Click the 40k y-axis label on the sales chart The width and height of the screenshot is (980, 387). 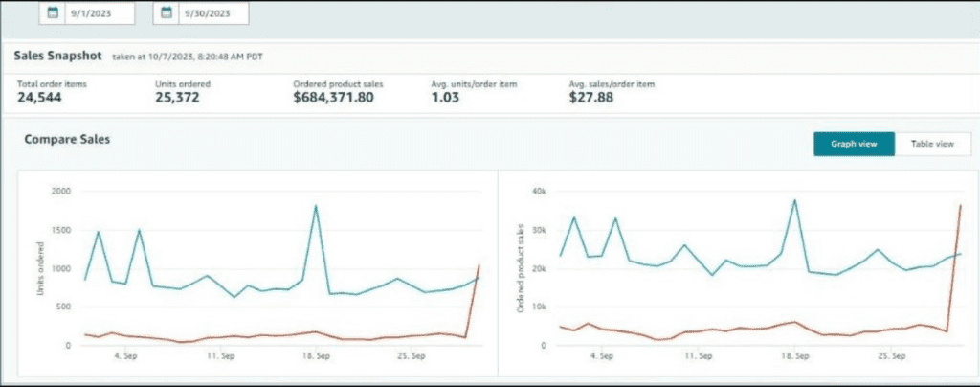[x=536, y=192]
